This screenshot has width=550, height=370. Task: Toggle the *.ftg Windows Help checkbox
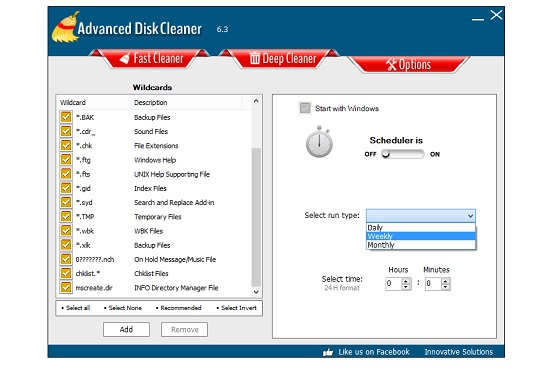[66, 160]
